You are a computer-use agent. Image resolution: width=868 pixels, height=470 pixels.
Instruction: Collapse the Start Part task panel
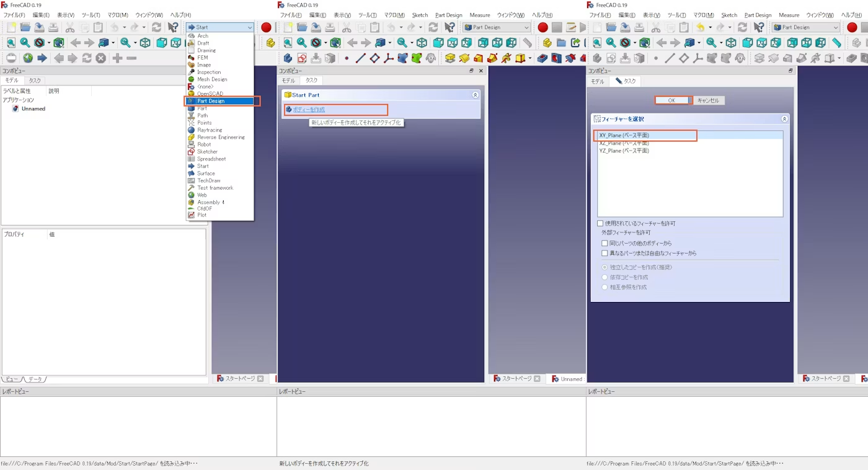[476, 95]
